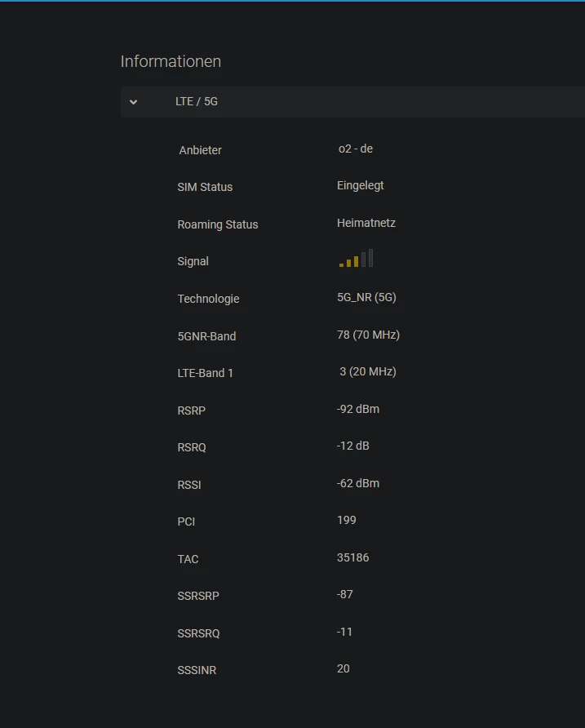Select the TAC value 35186
Screen dimensions: 585x728
[352, 557]
